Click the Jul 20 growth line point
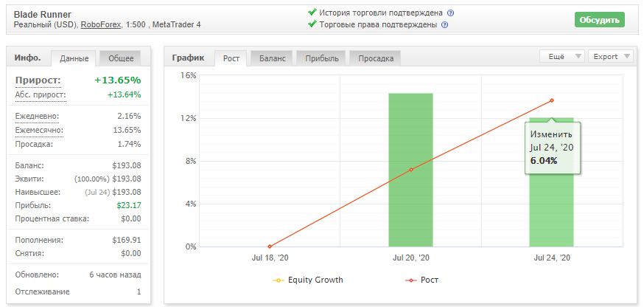The image size is (644, 307). [410, 170]
